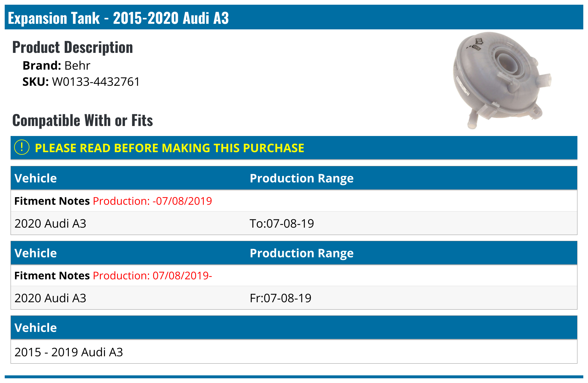The height and width of the screenshot is (383, 588).
Task: Select the "Expansion Tank - 2015-2020 Audi A3" title
Action: click(118, 18)
